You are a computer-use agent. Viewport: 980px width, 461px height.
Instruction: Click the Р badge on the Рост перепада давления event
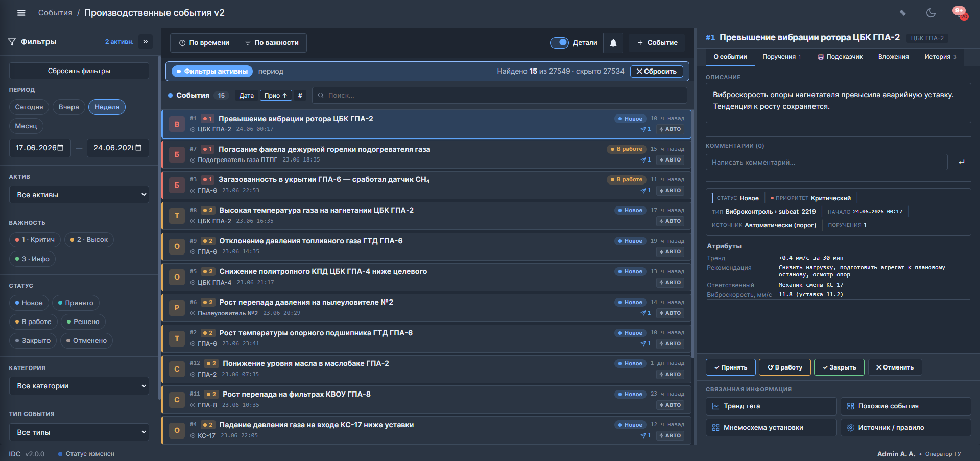click(177, 308)
